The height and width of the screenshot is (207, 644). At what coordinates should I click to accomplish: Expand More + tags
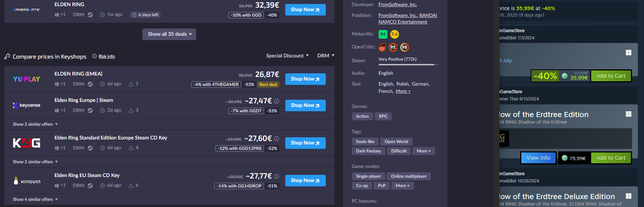tap(424, 151)
